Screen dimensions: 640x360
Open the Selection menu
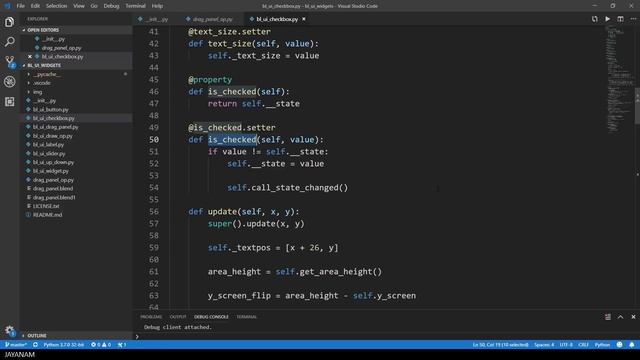coord(56,6)
